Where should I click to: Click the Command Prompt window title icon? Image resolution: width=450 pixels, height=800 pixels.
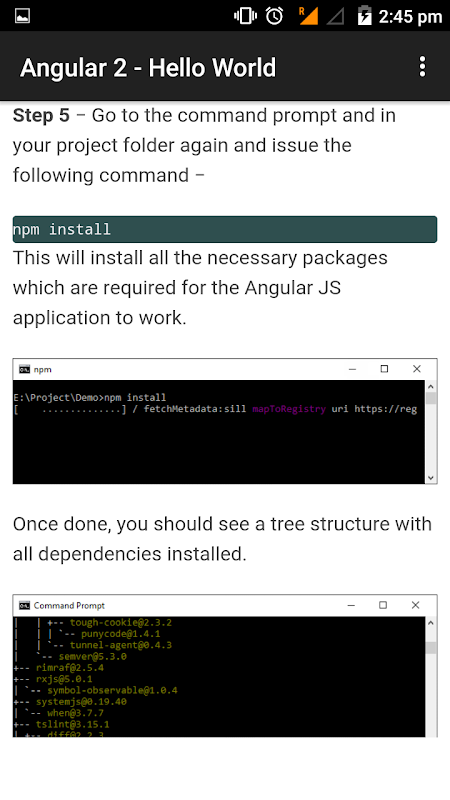24,605
